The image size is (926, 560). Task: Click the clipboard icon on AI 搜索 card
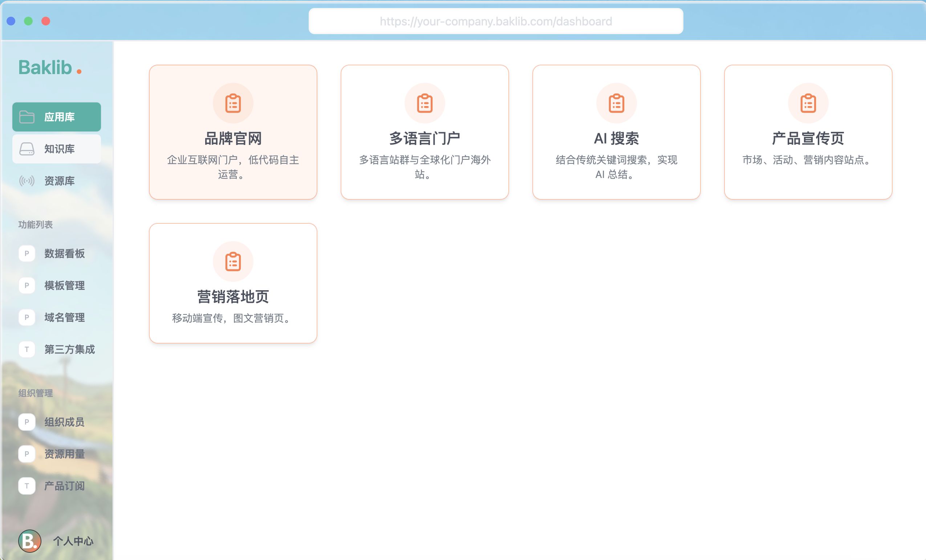point(616,103)
